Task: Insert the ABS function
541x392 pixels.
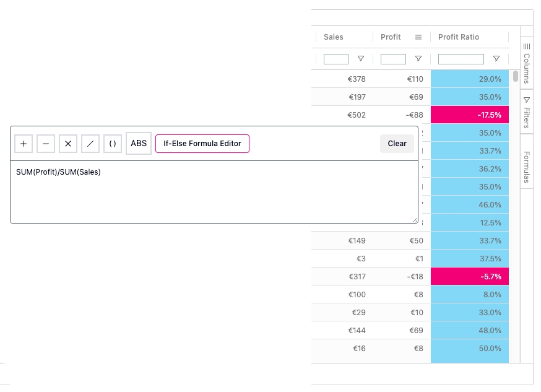Action: click(139, 144)
